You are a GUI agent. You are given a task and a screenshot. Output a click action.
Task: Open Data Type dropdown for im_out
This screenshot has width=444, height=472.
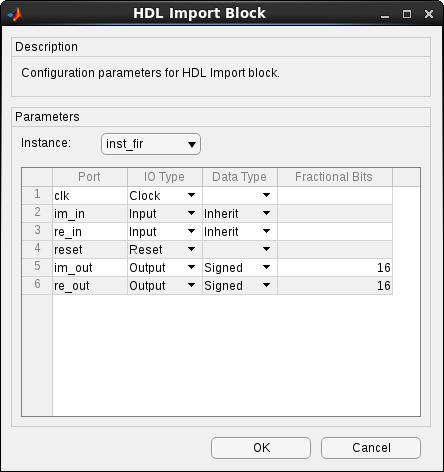pos(240,268)
